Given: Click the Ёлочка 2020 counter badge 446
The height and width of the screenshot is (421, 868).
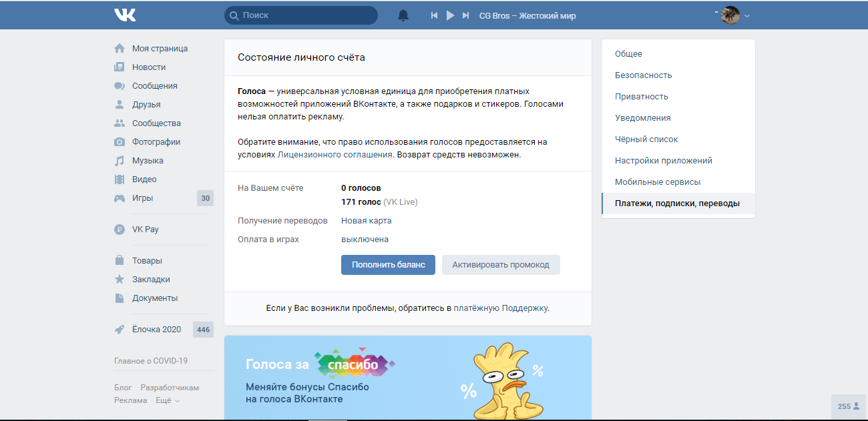Looking at the screenshot, I should pyautogui.click(x=204, y=329).
